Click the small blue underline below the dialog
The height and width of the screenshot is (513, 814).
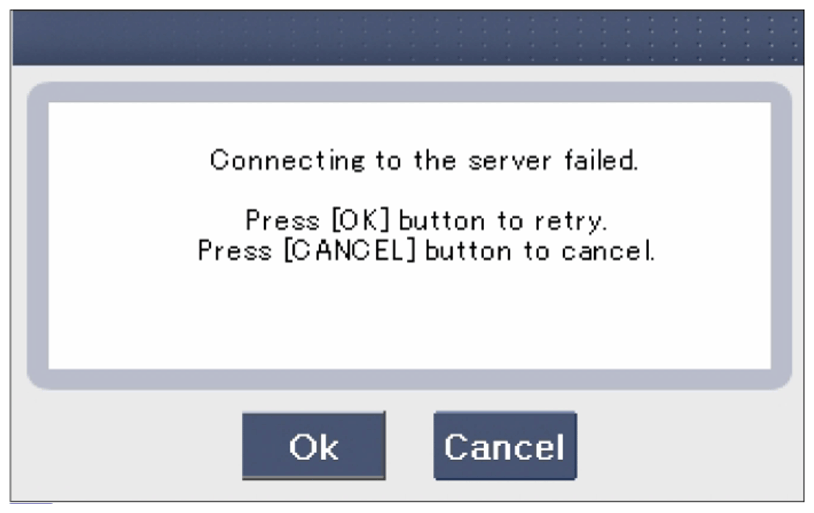(x=31, y=503)
